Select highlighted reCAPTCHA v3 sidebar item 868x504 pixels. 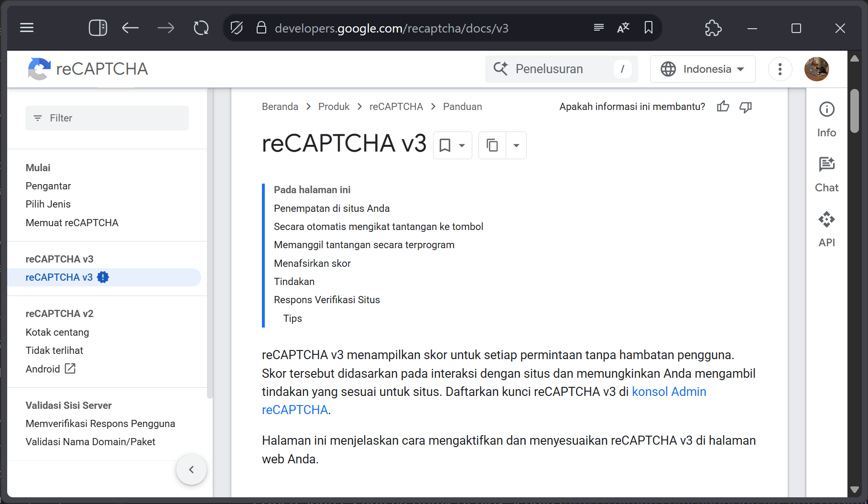(x=104, y=277)
